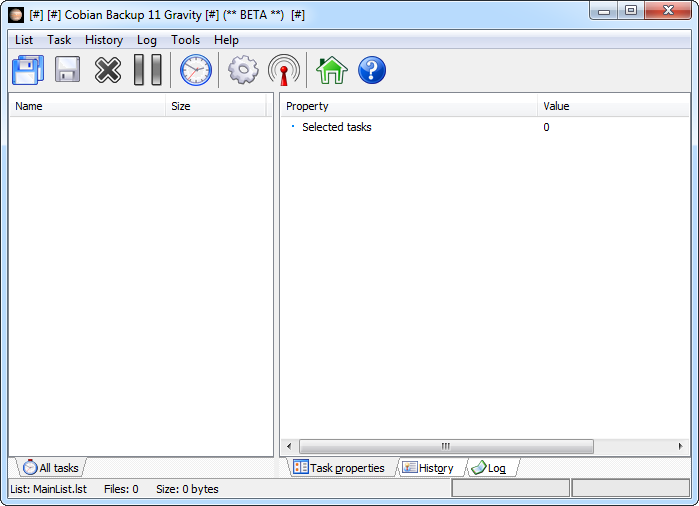Select the 'Selected tasks' property row

pos(485,127)
